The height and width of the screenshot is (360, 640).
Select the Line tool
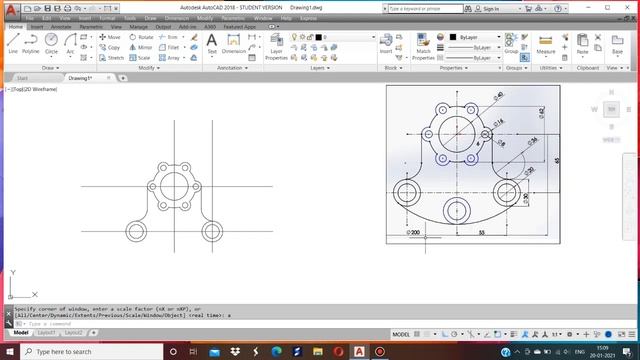13,43
